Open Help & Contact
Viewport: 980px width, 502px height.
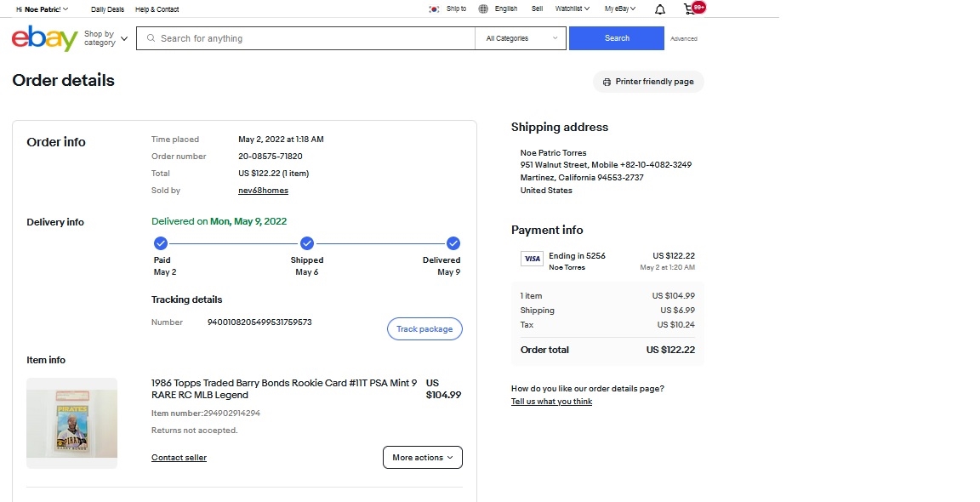click(157, 9)
